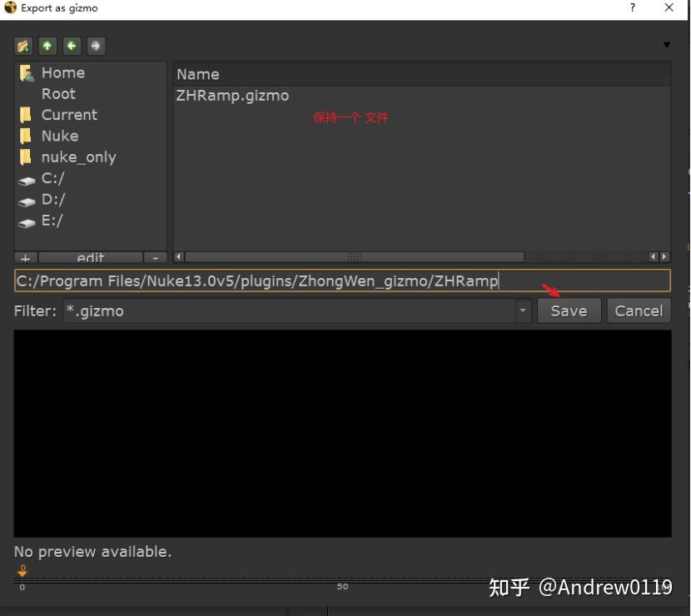Go up one directory level
Viewport: 691px width, 616px height.
47,46
